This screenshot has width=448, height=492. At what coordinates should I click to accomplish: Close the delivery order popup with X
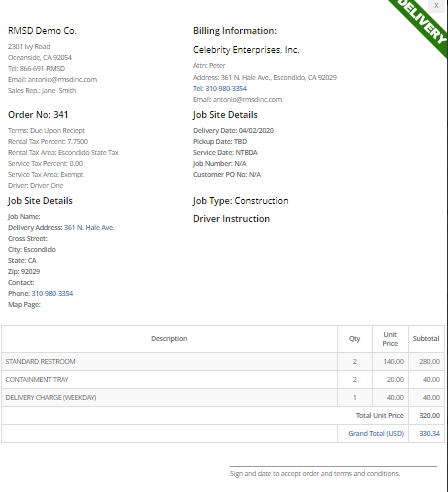click(436, 6)
